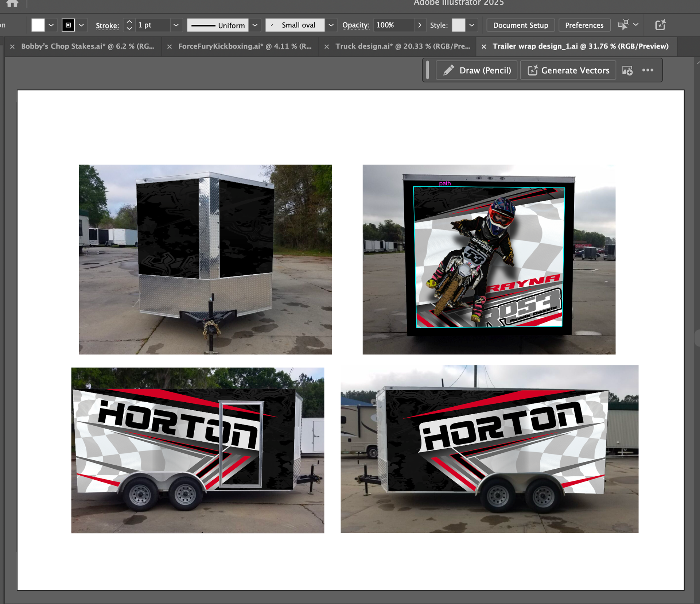Switch to Truck design.ai tab
This screenshot has height=604, width=700.
pyautogui.click(x=402, y=46)
